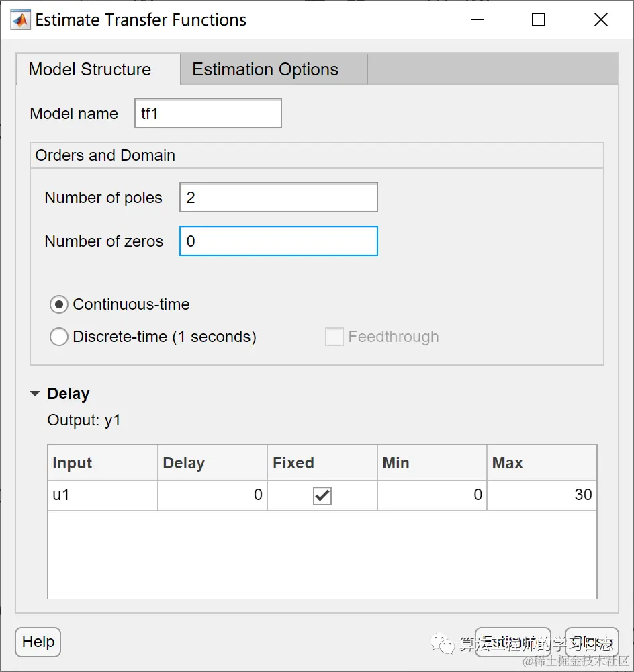Maximize the Estimate Transfer Functions window

click(539, 19)
